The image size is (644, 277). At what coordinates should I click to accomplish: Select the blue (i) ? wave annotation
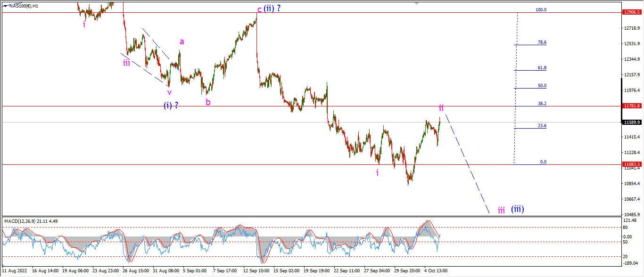click(171, 106)
